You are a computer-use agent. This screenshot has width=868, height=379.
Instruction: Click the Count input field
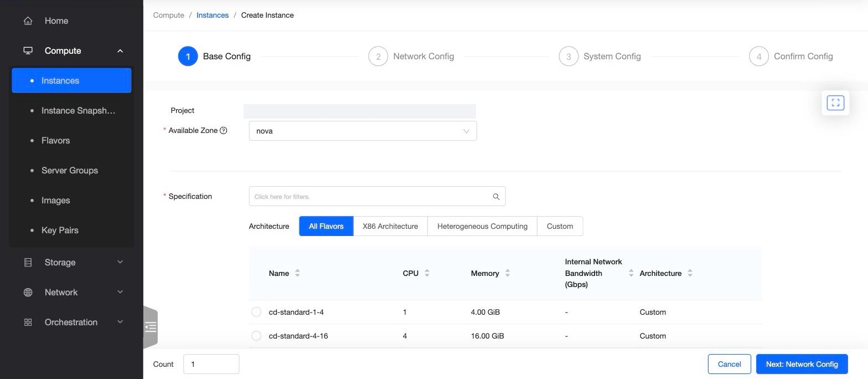click(211, 364)
